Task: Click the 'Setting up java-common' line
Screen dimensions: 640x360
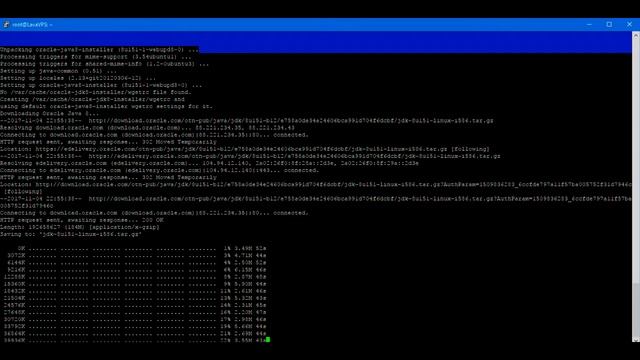Action: pos(58,71)
